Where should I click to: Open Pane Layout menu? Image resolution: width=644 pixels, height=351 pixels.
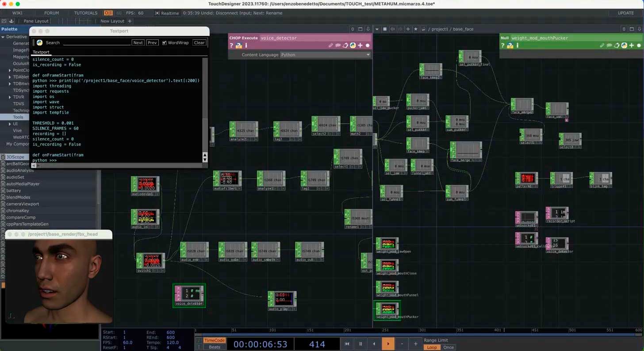click(36, 21)
